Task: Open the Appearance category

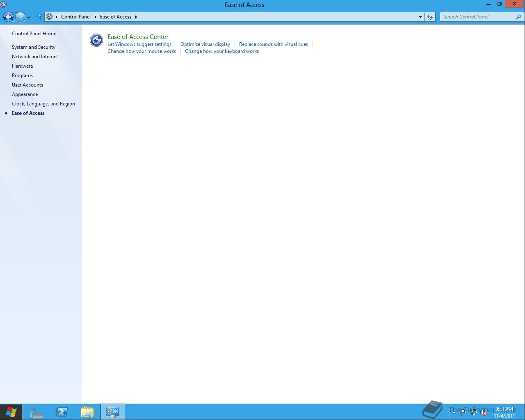Action: 25,94
